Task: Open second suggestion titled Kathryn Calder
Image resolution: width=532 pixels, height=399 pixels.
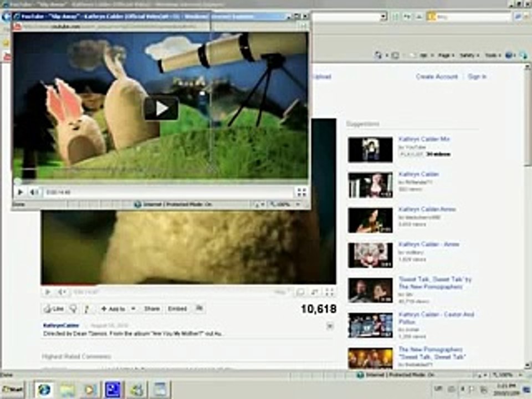Action: tap(419, 174)
